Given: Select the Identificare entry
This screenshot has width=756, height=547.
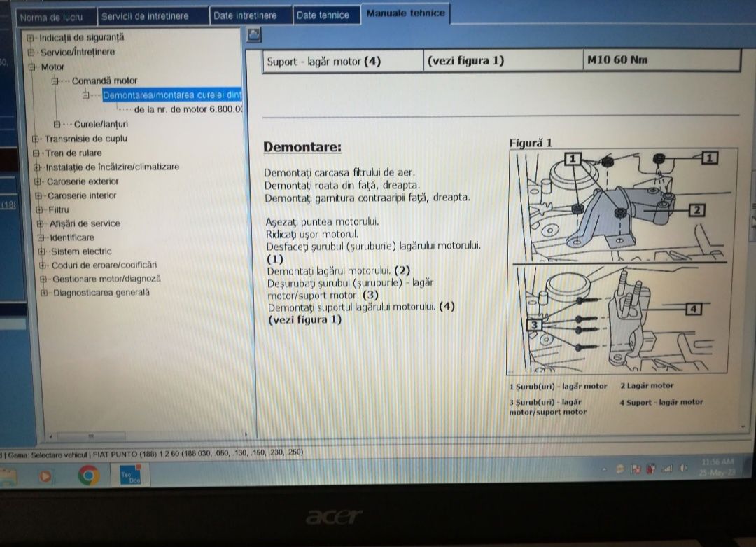Looking at the screenshot, I should coord(72,237).
